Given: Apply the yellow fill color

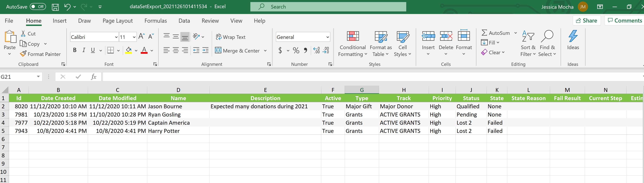Looking at the screenshot, I should tap(128, 50).
